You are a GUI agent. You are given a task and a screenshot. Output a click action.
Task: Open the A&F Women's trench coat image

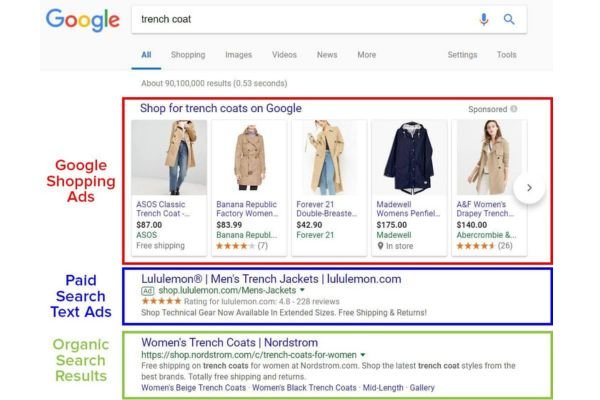pos(489,157)
